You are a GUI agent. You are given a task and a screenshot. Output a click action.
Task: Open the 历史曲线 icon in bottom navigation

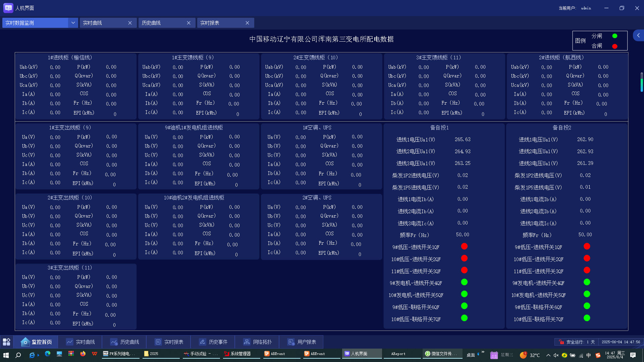(114, 342)
